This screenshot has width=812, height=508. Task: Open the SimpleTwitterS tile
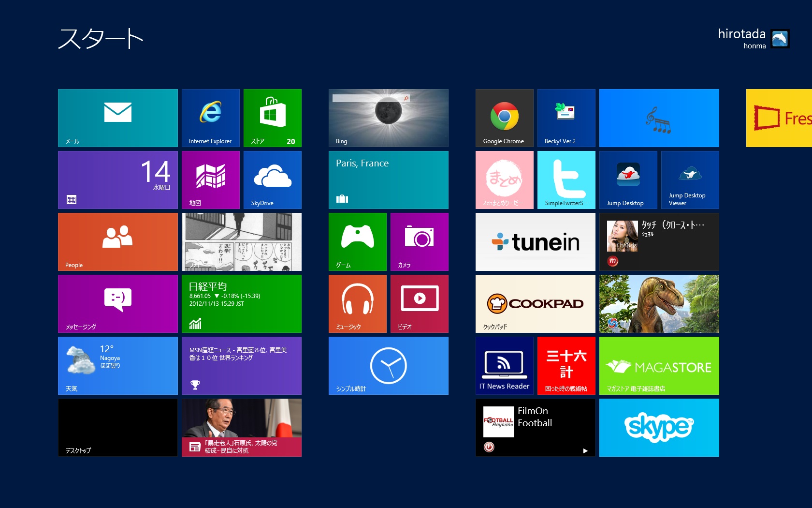point(566,180)
